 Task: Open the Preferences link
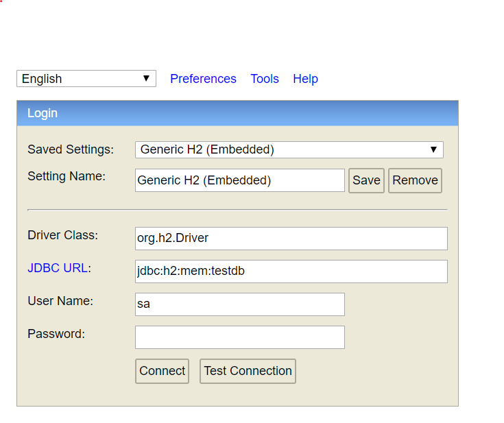click(203, 79)
